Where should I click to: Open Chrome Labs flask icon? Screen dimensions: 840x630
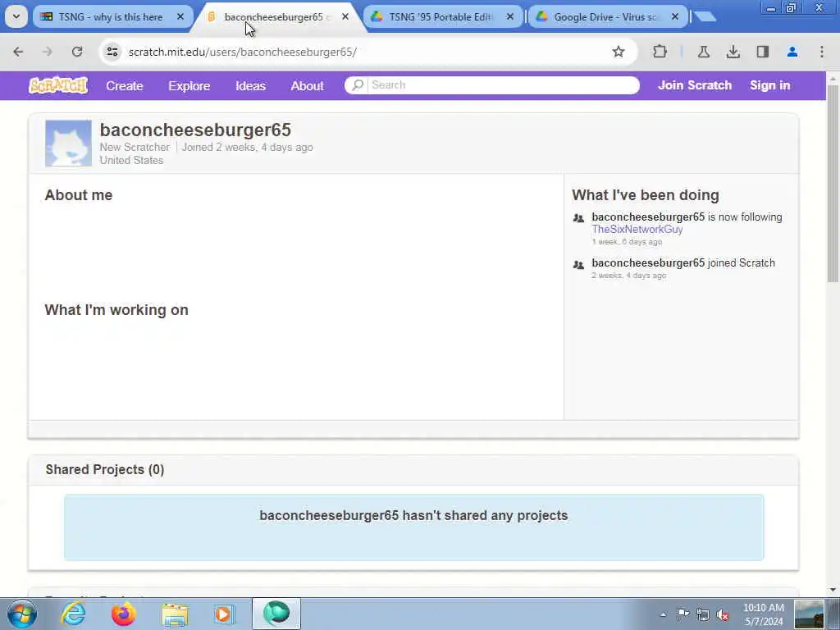[703, 52]
